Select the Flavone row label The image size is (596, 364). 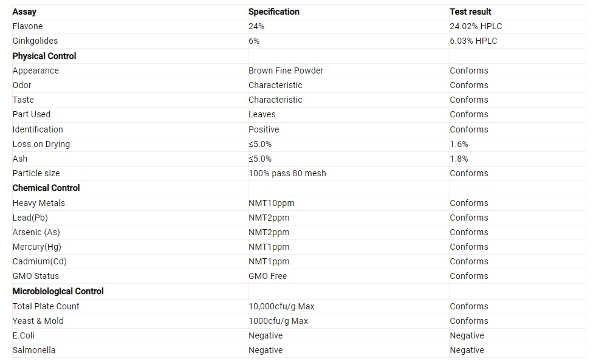point(27,26)
